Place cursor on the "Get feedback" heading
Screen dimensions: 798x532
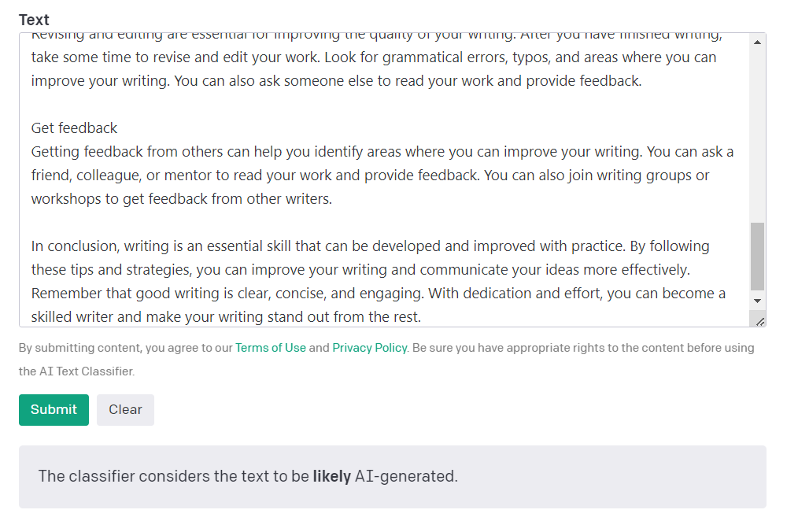[74, 128]
